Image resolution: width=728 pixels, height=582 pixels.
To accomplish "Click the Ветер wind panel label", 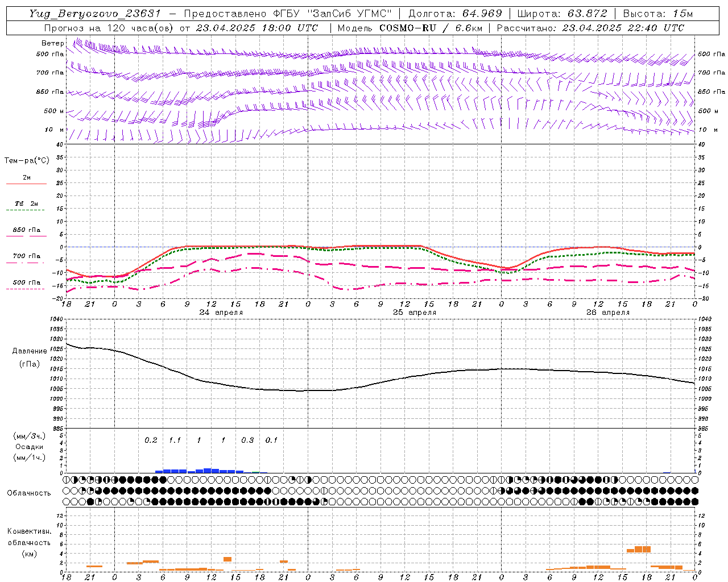I will click(x=52, y=43).
